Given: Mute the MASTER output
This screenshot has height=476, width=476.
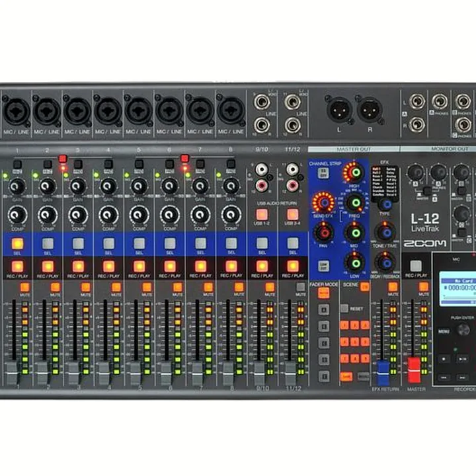Looking at the screenshot, I should click(424, 287).
